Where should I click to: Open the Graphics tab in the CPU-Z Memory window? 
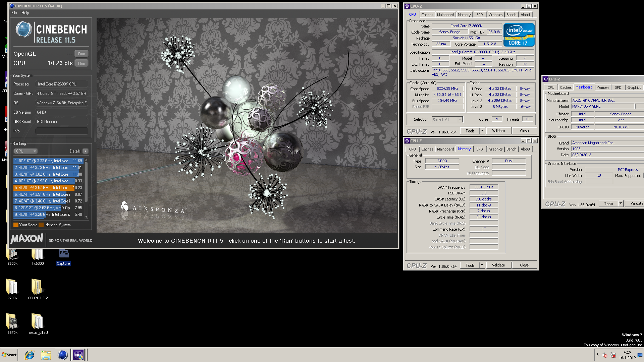pyautogui.click(x=495, y=149)
